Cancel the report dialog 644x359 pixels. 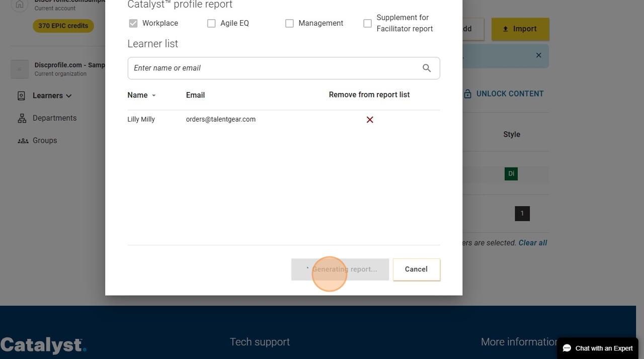click(x=417, y=270)
